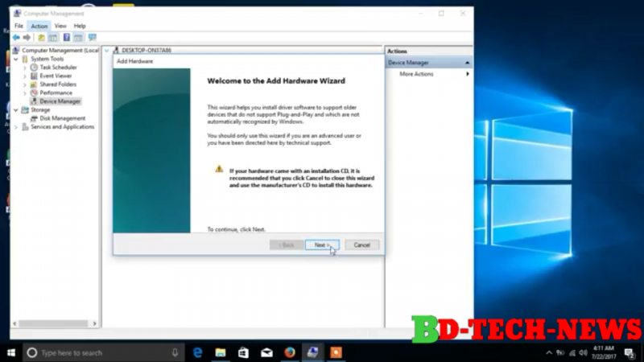The width and height of the screenshot is (644, 362).
Task: Cancel the Add Hardware wizard
Action: [x=361, y=245]
